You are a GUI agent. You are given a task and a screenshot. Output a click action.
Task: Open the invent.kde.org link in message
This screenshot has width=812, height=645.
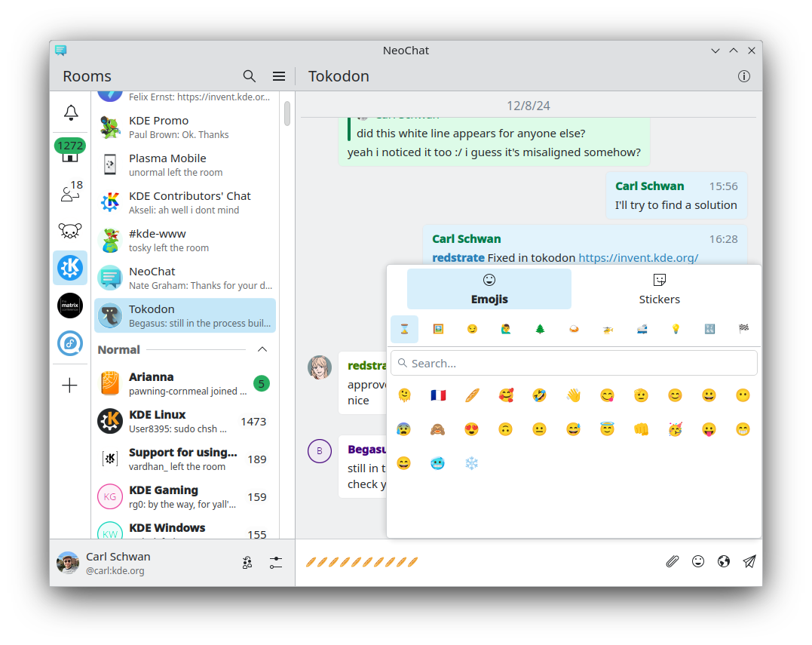tap(638, 257)
